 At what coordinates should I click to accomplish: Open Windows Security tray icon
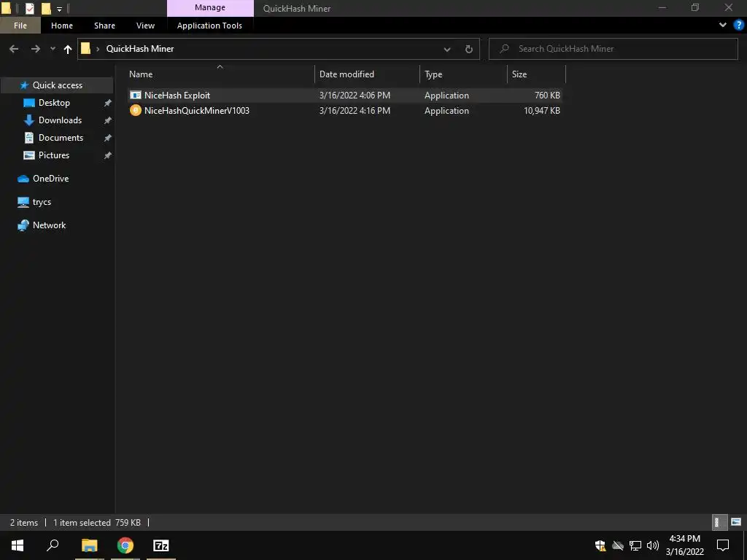600,545
